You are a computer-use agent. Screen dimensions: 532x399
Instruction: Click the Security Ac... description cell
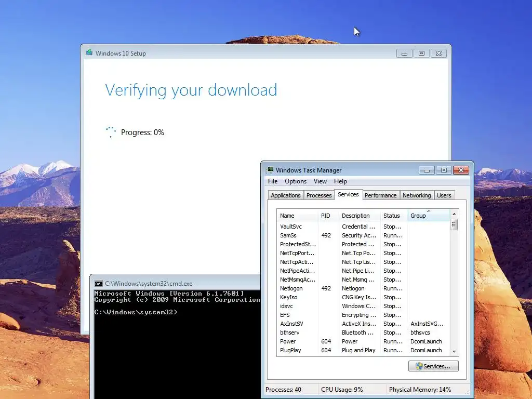click(x=358, y=235)
